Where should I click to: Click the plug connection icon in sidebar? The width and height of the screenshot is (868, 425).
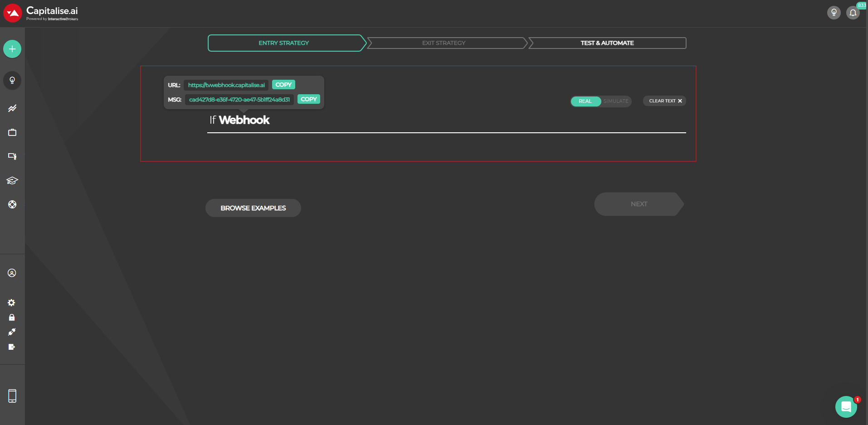[12, 332]
